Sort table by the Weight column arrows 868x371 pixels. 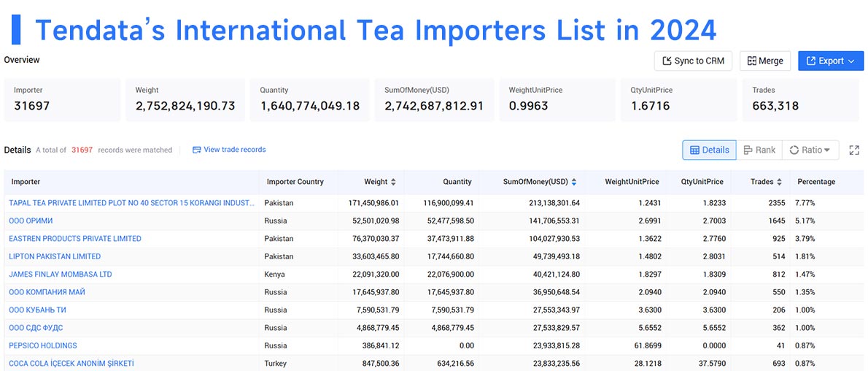393,182
